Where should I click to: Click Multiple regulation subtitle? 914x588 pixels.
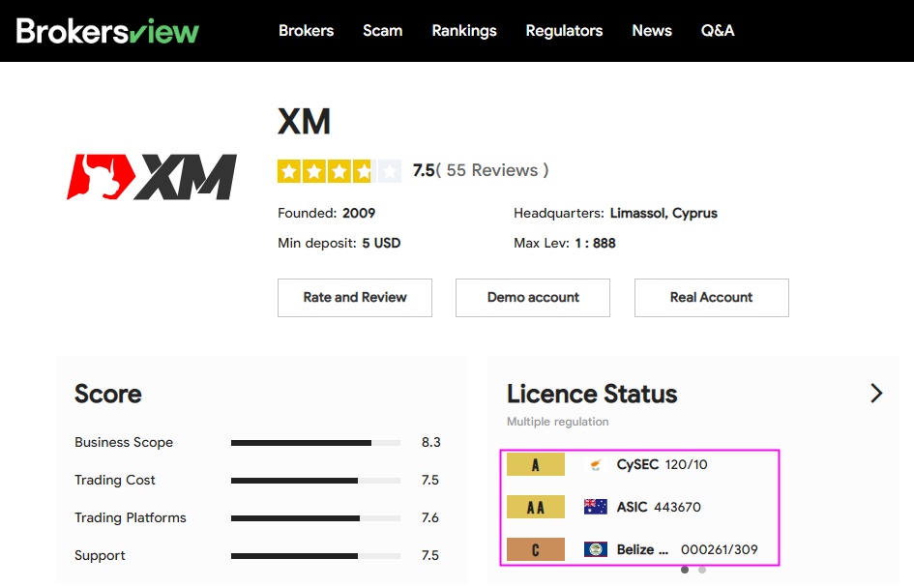(557, 422)
